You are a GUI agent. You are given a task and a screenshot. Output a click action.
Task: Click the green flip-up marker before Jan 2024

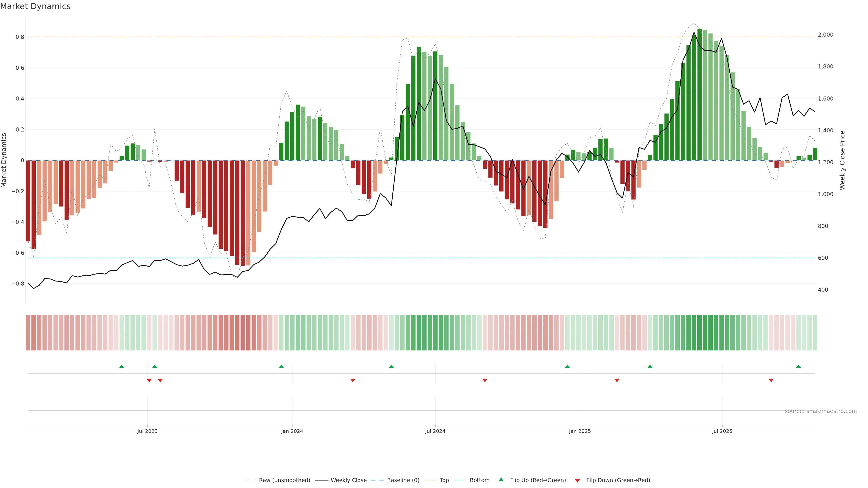281,366
